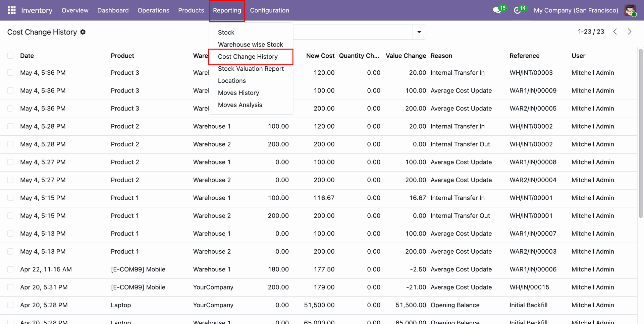The width and height of the screenshot is (644, 324).
Task: Check the Product 2 Internal Transfer In row
Action: click(x=10, y=126)
